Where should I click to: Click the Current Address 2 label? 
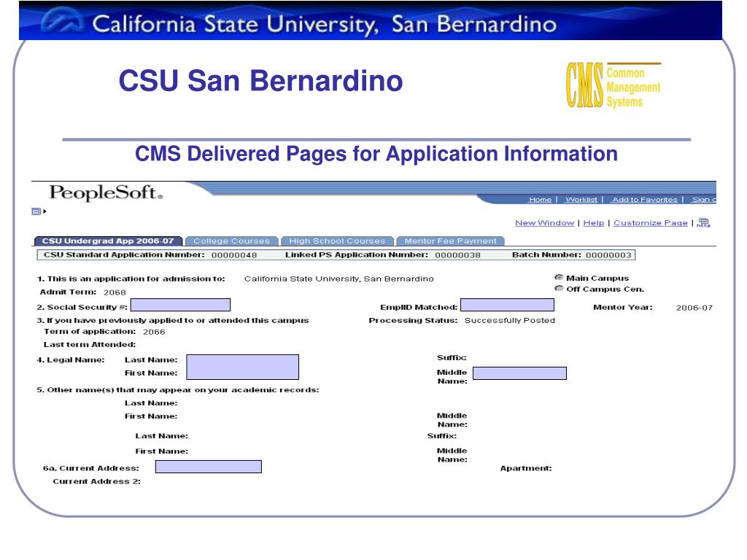pyautogui.click(x=97, y=481)
